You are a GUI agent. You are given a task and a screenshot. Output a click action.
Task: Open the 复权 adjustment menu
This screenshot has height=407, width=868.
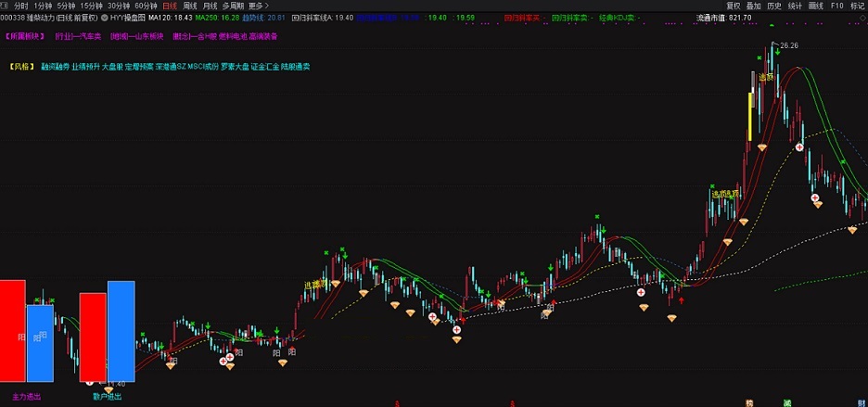coord(734,6)
